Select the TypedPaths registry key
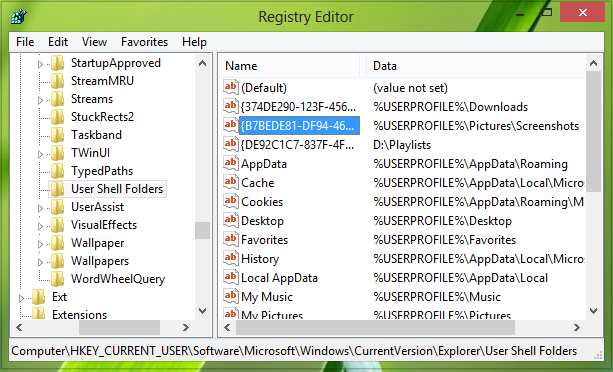613x372 pixels. (102, 171)
